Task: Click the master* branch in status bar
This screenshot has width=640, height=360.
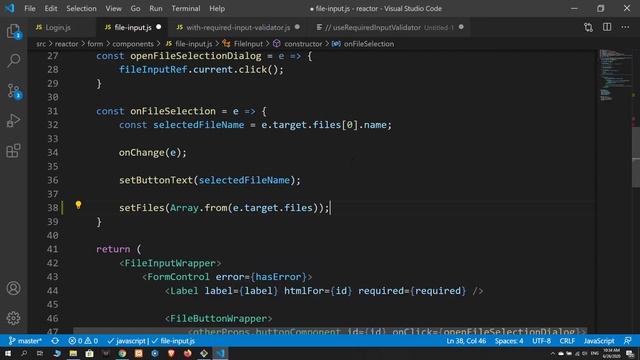Action: tap(25, 341)
